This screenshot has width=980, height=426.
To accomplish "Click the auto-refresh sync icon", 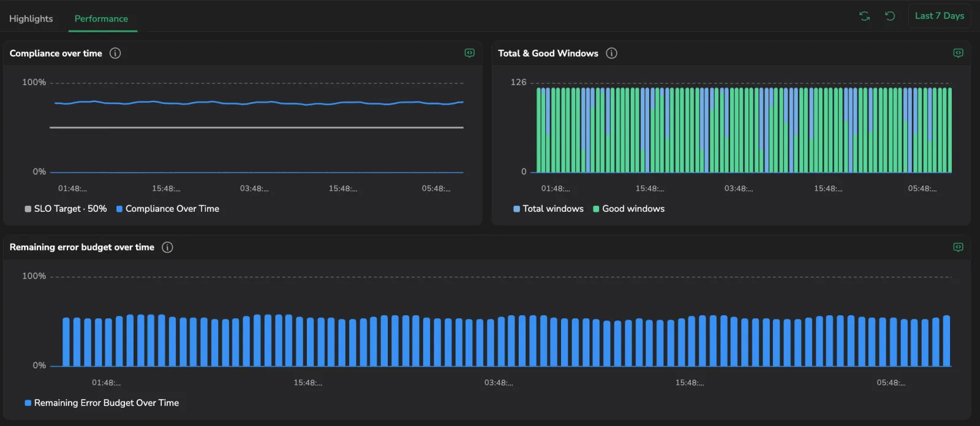I will pyautogui.click(x=864, y=16).
